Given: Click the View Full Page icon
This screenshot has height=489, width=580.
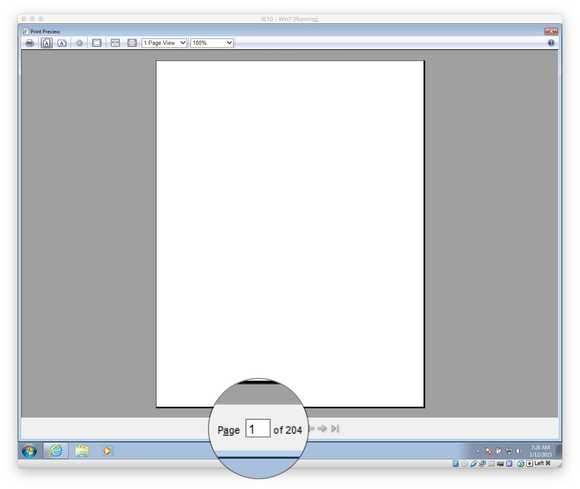Looking at the screenshot, I should click(132, 43).
